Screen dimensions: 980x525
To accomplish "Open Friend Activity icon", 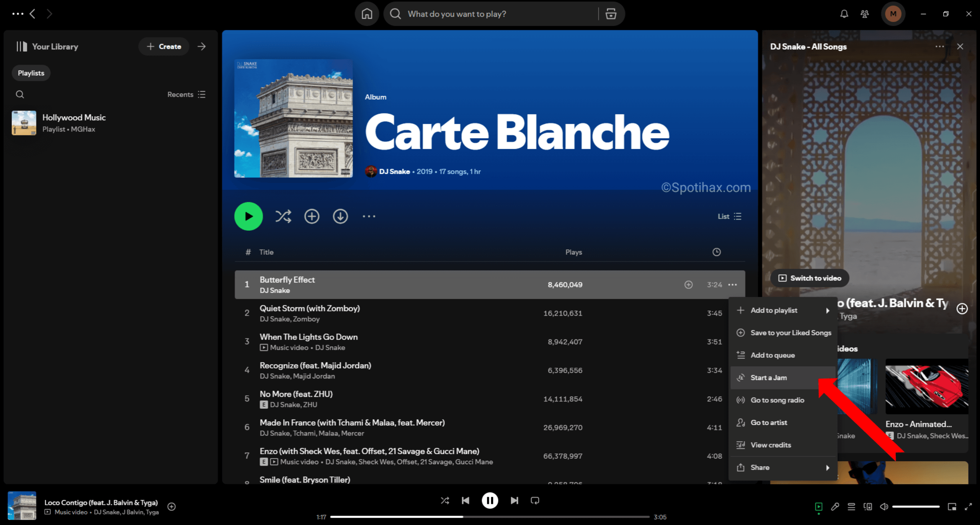I will tap(865, 14).
